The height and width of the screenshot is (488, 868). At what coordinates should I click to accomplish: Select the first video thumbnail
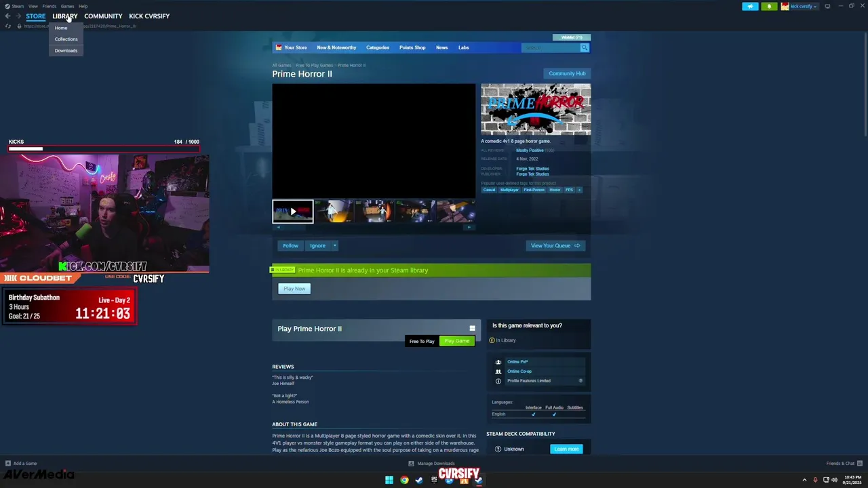pos(293,211)
